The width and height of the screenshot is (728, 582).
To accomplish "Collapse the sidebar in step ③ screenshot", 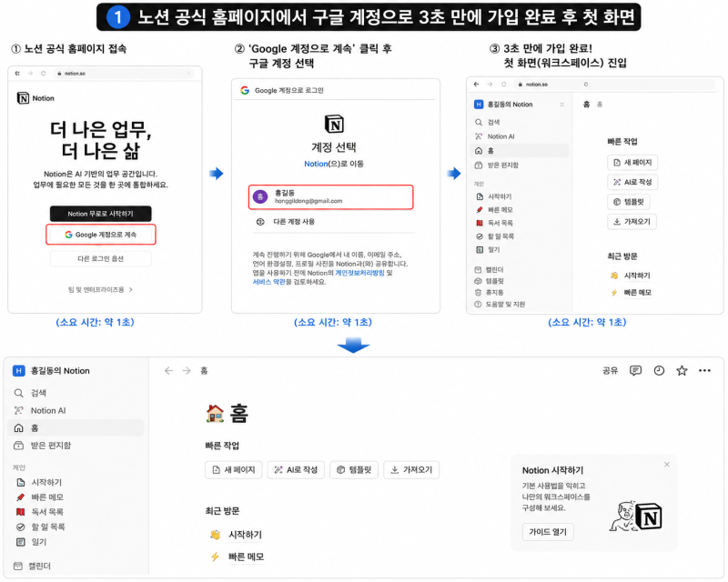I will tap(561, 105).
